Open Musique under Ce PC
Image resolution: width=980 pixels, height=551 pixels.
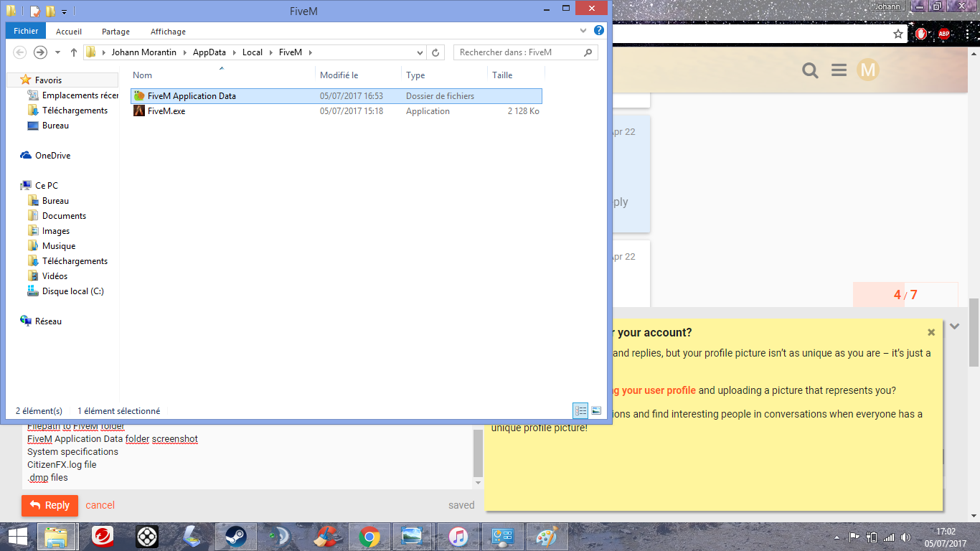click(x=52, y=246)
